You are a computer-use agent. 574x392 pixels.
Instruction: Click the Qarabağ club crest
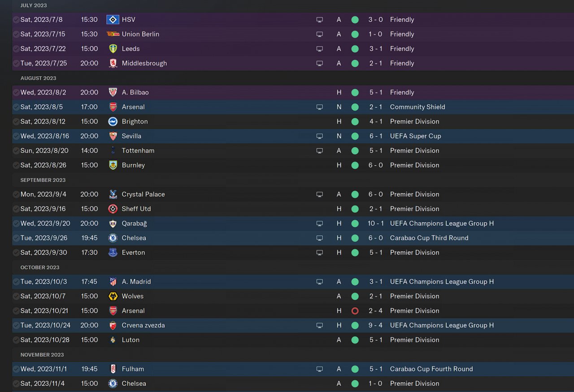point(113,224)
